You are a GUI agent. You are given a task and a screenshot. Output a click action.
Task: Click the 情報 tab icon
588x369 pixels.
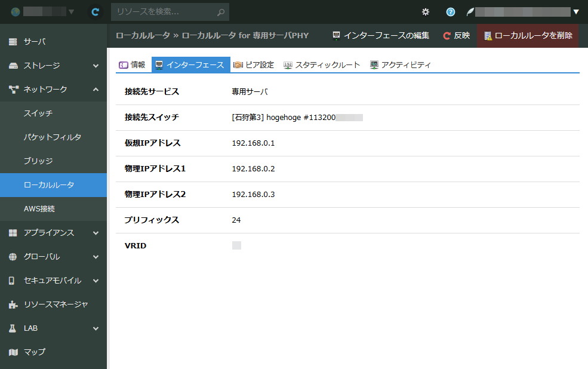[124, 65]
